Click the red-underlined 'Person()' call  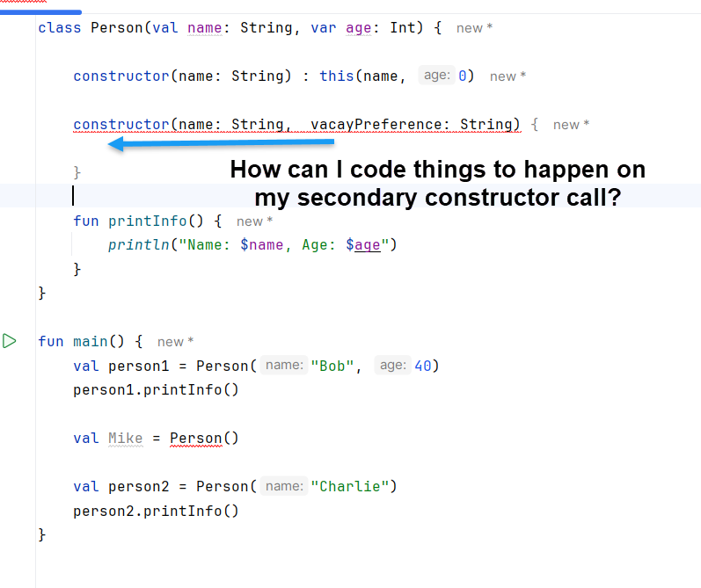(204, 438)
